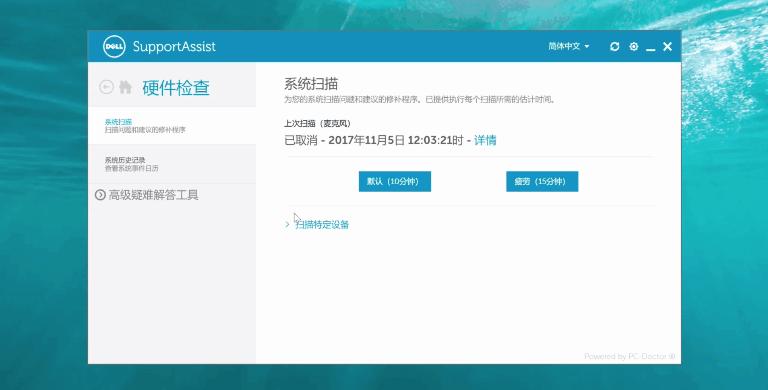Close the SupportAssist window
The height and width of the screenshot is (390, 768).
point(667,47)
